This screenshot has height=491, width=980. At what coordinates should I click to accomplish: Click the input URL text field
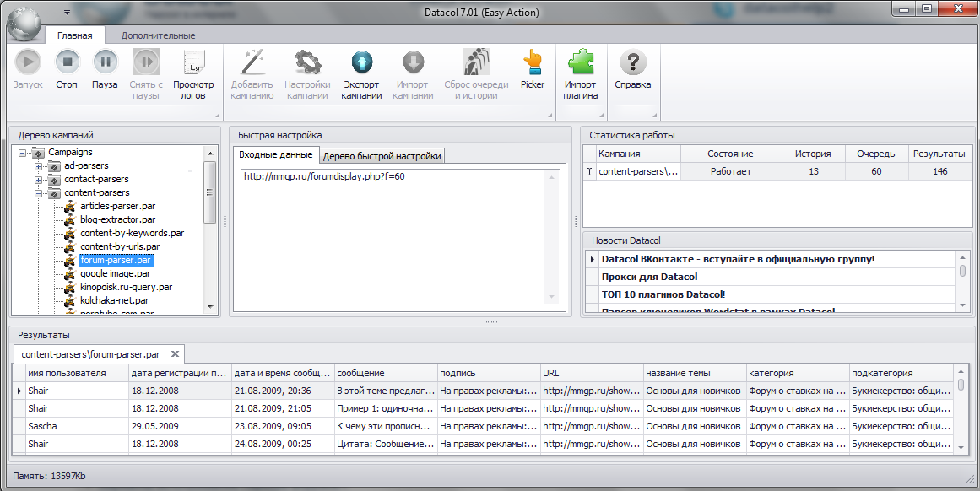tap(399, 238)
